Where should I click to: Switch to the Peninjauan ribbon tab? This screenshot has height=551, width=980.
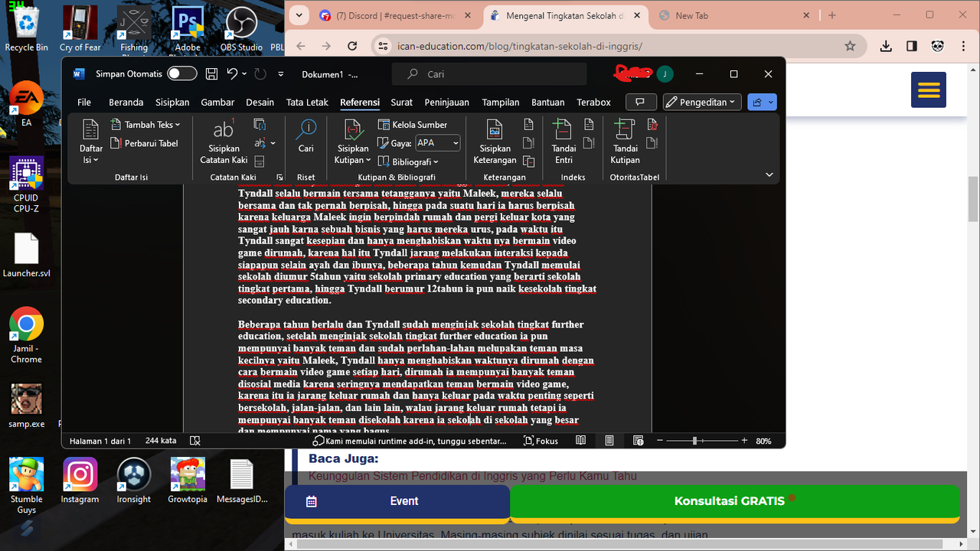[x=447, y=102]
